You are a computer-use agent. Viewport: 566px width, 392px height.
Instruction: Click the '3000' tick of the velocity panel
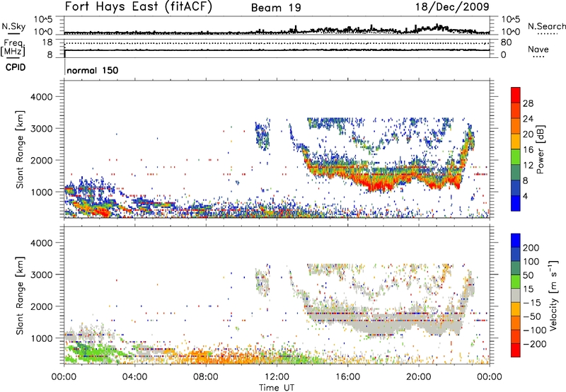(41, 275)
